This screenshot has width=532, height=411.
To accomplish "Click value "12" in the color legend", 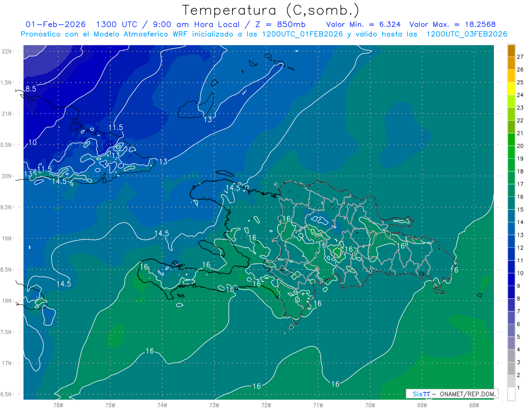I will point(520,248).
